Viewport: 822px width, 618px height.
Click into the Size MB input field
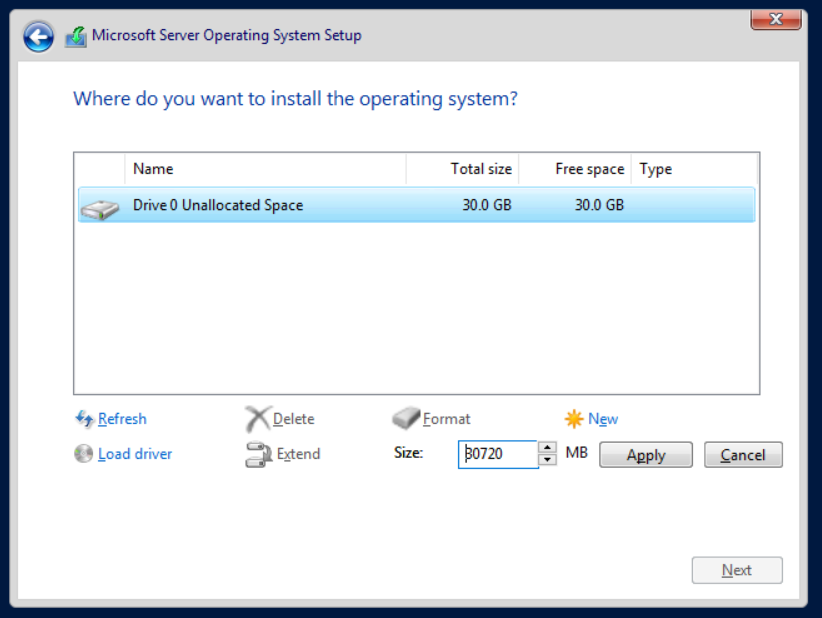(x=498, y=454)
